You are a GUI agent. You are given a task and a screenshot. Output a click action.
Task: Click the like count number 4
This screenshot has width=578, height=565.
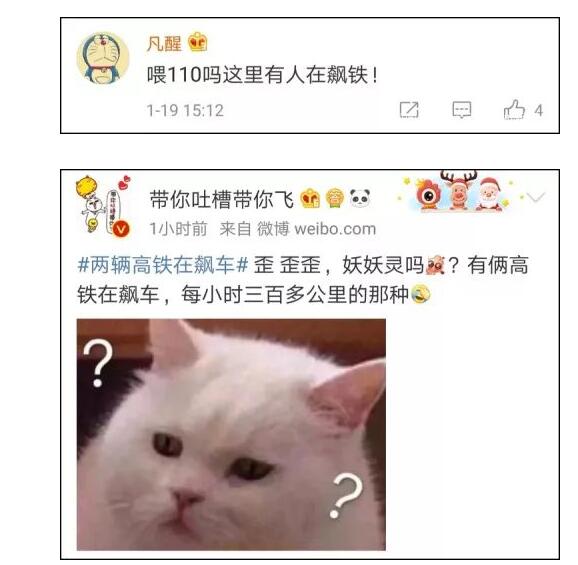pyautogui.click(x=539, y=111)
